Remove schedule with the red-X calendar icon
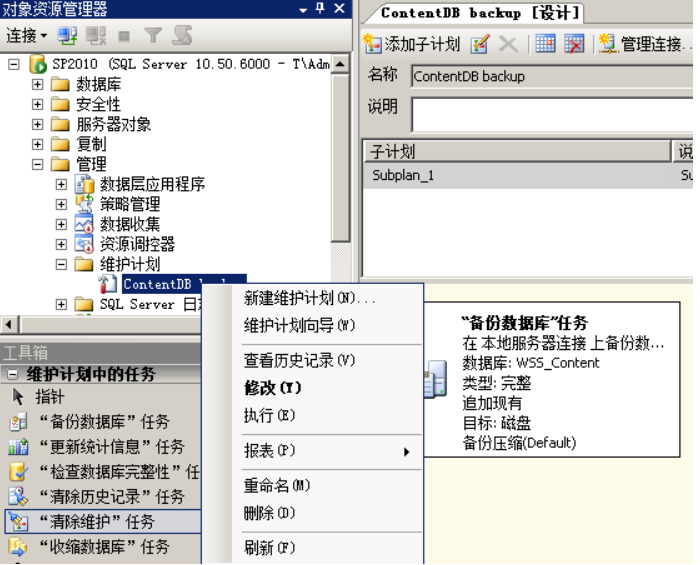 [574, 44]
